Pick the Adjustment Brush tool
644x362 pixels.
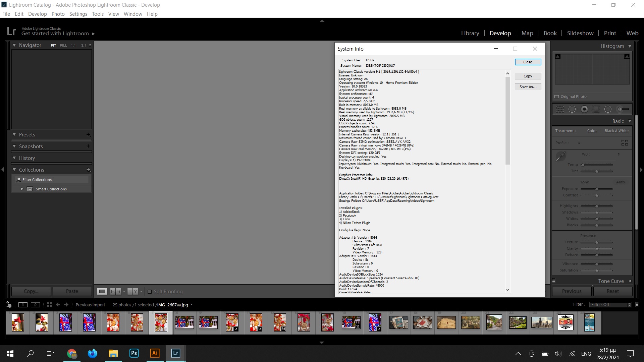pyautogui.click(x=623, y=109)
